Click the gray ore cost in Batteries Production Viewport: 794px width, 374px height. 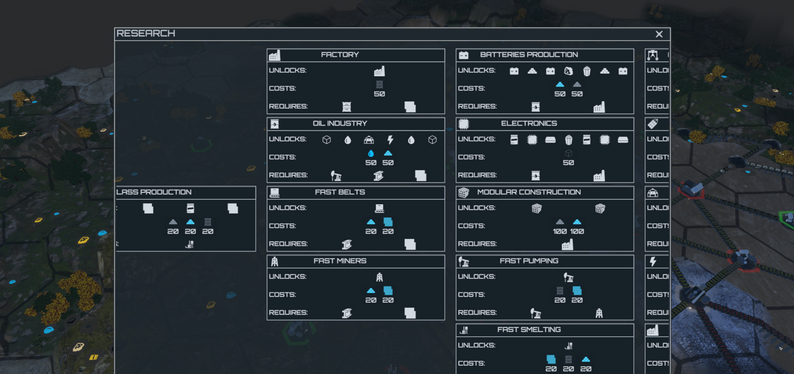click(x=577, y=85)
